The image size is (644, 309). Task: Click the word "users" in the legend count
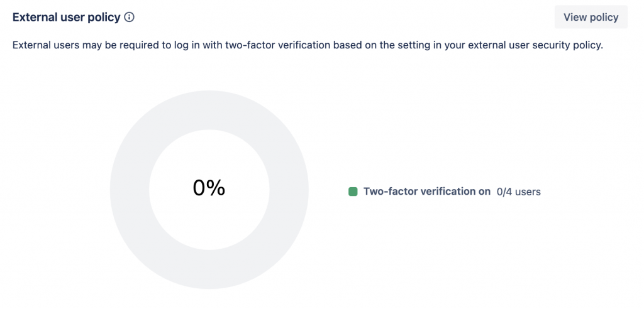click(x=528, y=192)
